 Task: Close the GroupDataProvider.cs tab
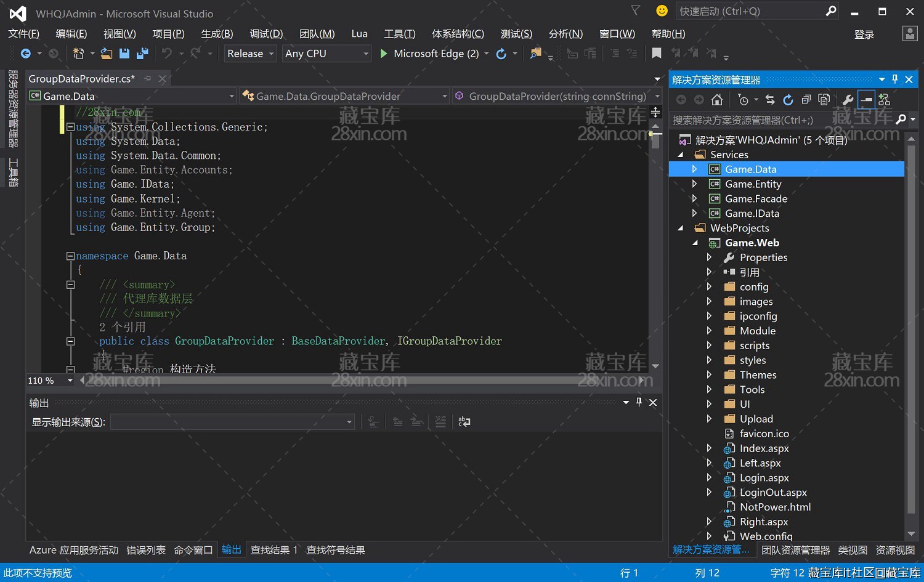point(162,79)
